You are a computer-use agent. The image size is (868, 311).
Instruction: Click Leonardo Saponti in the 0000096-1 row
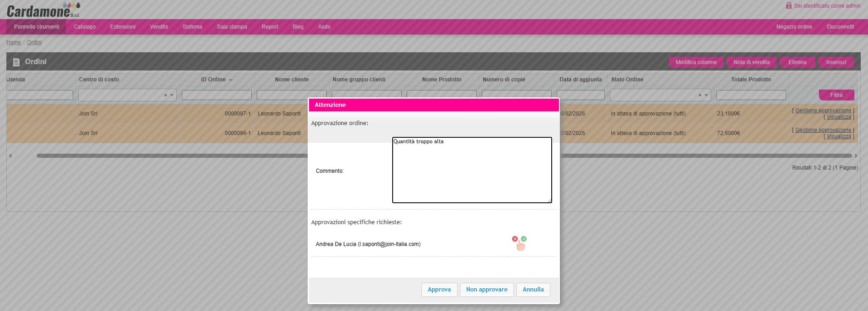tap(279, 133)
